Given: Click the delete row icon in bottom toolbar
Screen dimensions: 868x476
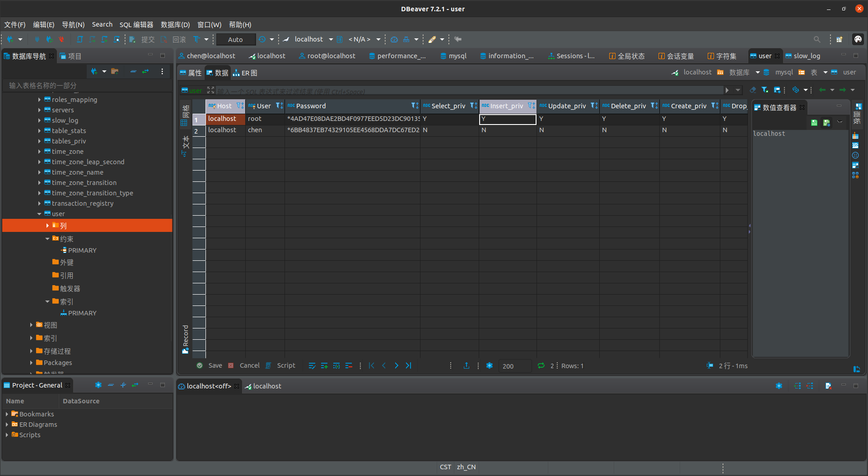Looking at the screenshot, I should coord(349,365).
